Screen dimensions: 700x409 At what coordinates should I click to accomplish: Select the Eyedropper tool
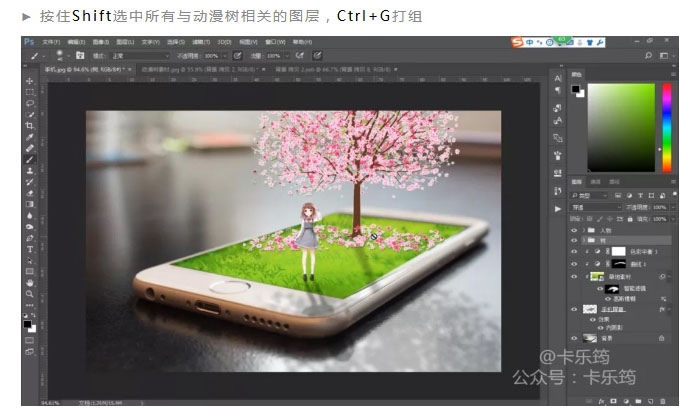coord(30,137)
